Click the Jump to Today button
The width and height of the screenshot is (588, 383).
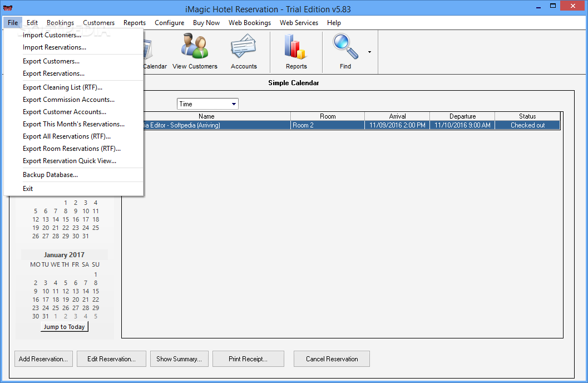[x=64, y=327]
